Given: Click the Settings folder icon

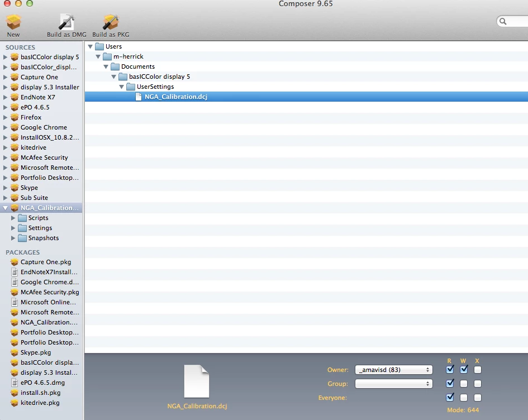Looking at the screenshot, I should click(22, 228).
